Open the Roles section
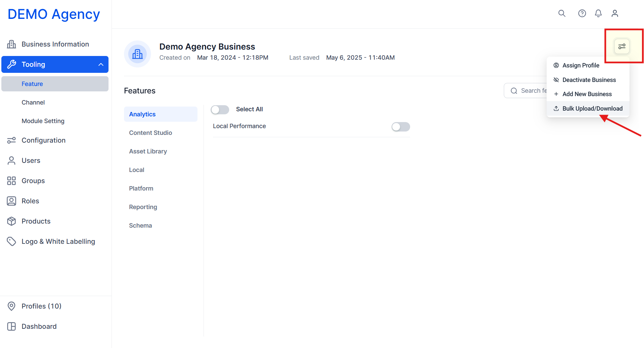 tap(55, 201)
